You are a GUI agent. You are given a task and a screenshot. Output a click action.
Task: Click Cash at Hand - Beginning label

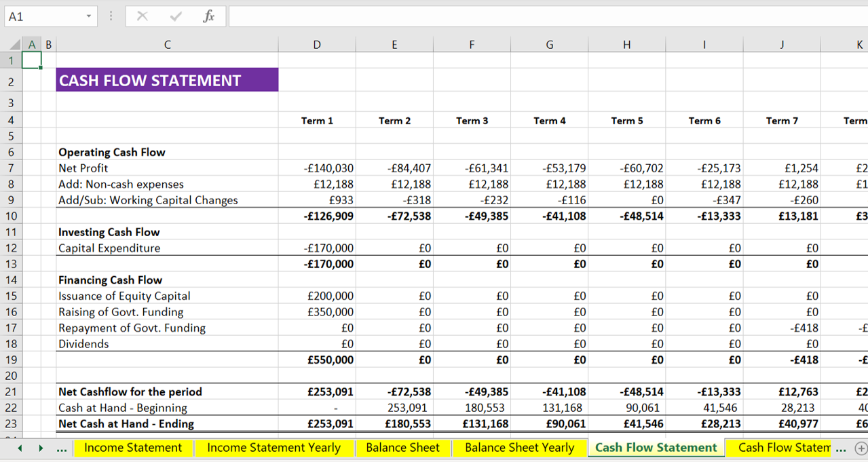pyautogui.click(x=123, y=408)
